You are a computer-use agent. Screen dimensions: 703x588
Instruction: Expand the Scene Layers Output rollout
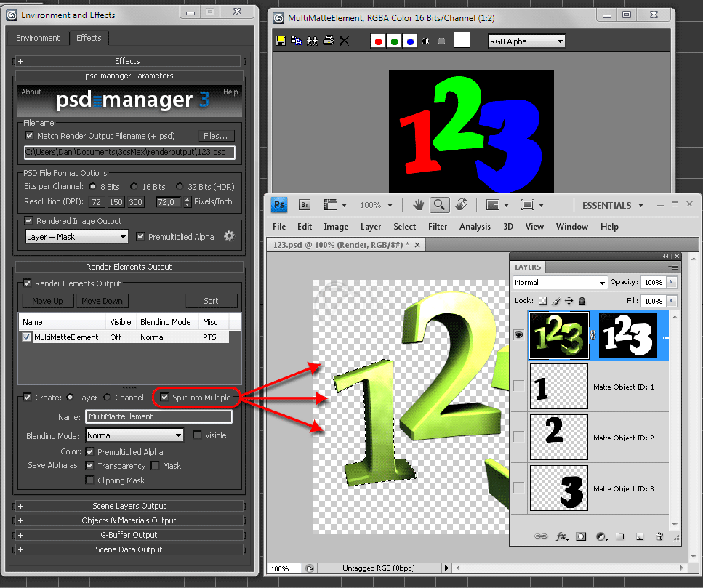coord(129,506)
